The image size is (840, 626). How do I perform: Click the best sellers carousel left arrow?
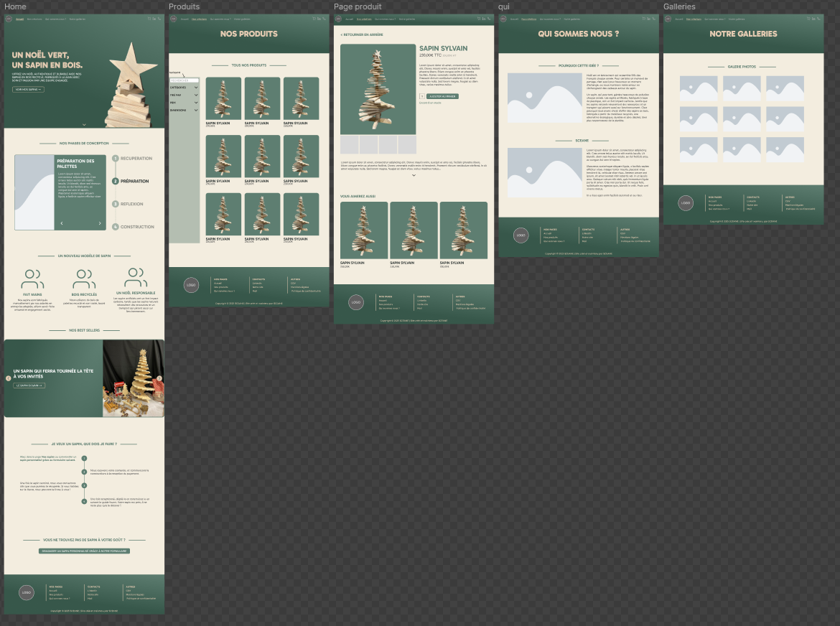pyautogui.click(x=9, y=378)
